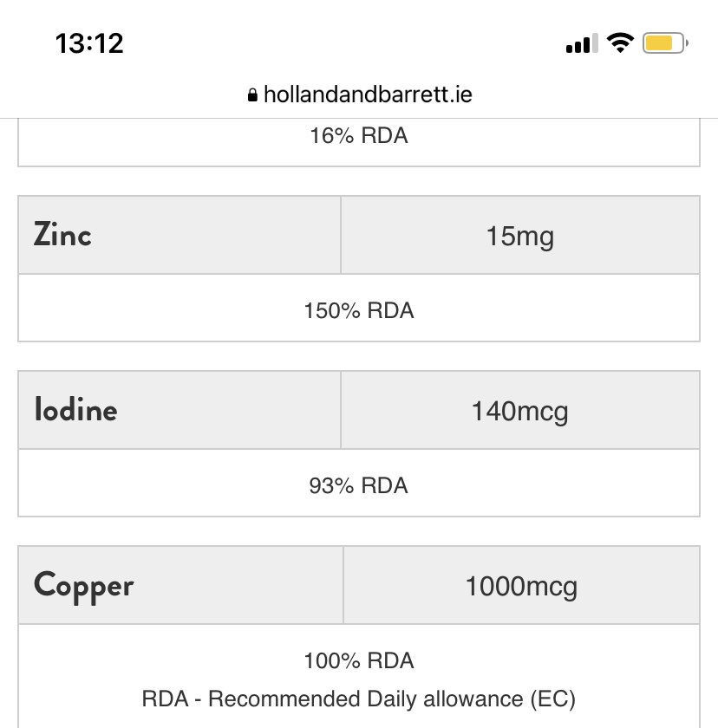The height and width of the screenshot is (728, 718).
Task: Select the Copper nutrient heading
Action: 84,586
